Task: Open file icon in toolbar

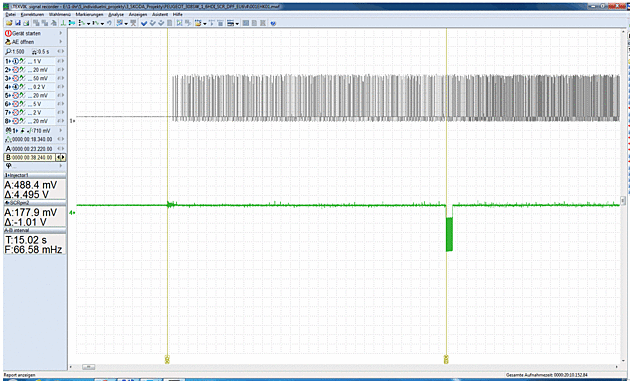Action: tap(9, 23)
